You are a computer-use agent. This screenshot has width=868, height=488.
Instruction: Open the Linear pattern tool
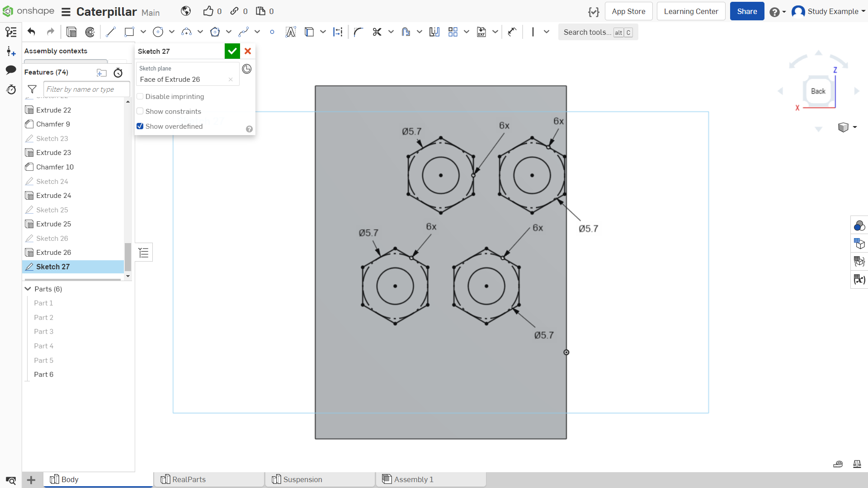pos(453,32)
